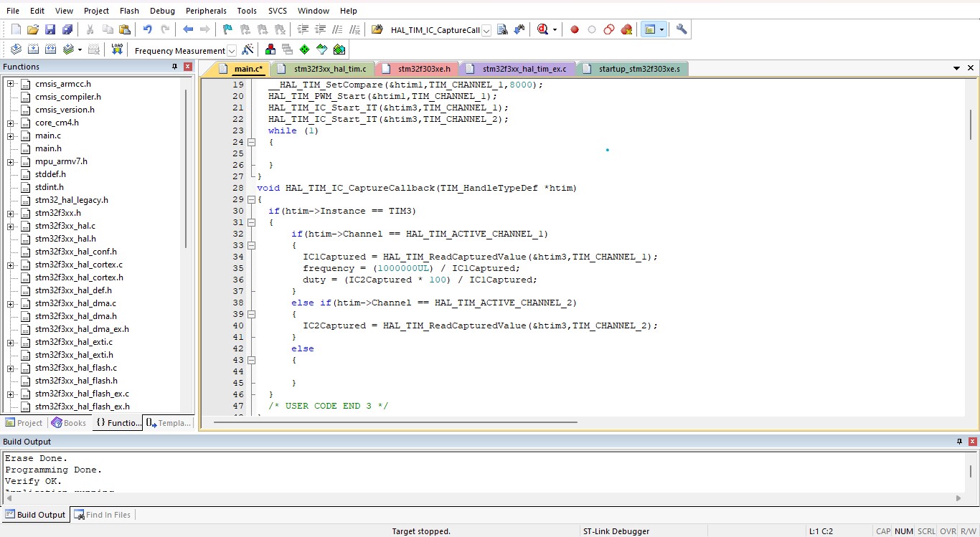Translate the current file
980x537 pixels.
pos(16,49)
